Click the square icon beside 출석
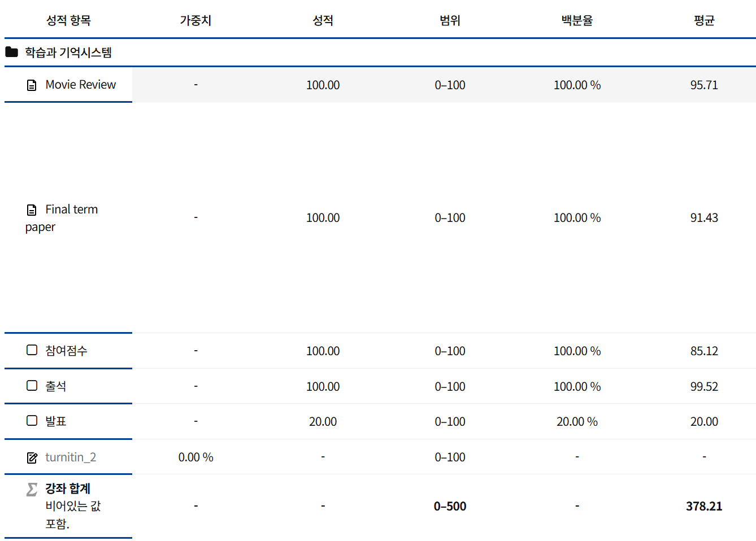The image size is (756, 541). (32, 385)
